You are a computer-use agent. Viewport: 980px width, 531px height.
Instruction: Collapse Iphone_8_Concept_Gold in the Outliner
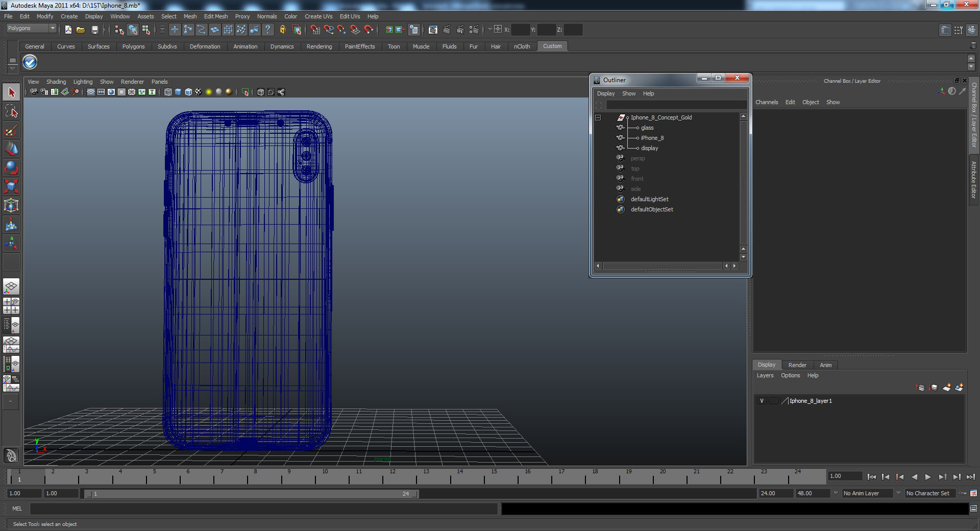[598, 117]
